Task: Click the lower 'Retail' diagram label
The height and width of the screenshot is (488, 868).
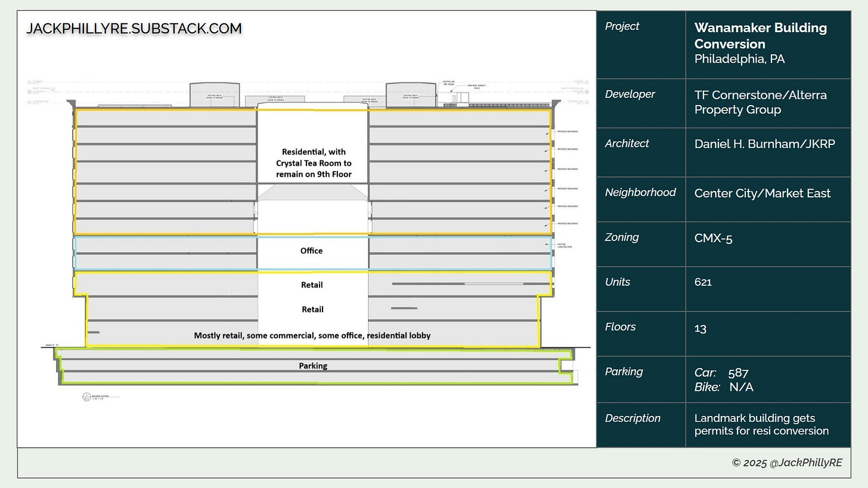Action: pyautogui.click(x=312, y=310)
